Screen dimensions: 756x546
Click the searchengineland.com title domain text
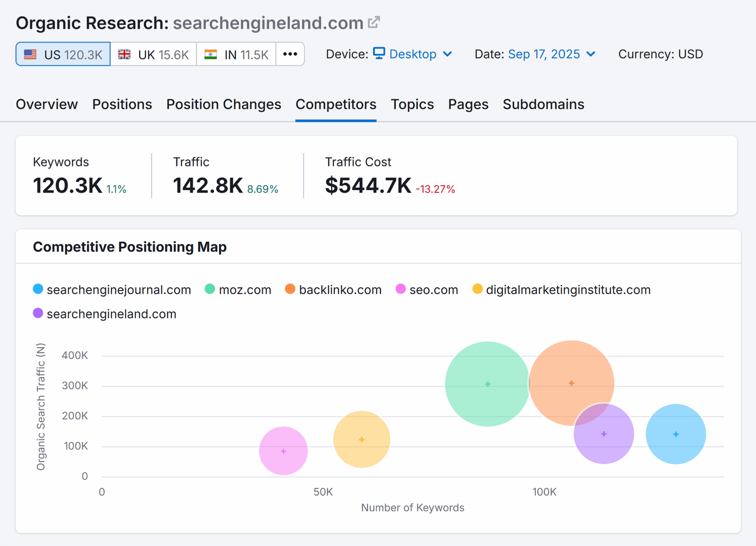click(268, 23)
